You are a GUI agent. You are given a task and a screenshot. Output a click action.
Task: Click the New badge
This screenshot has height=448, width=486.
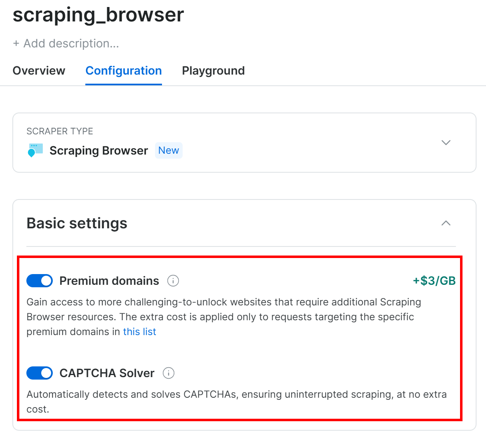pos(169,150)
